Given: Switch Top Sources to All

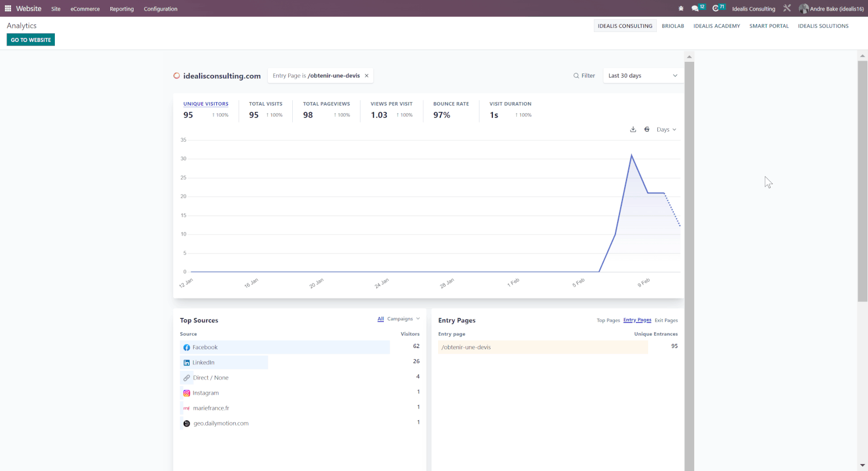Looking at the screenshot, I should (380, 319).
